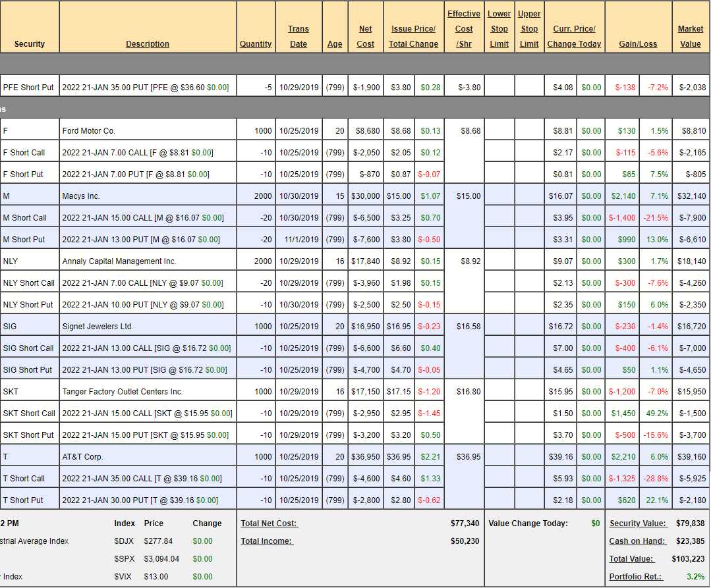Click the Market Value column header
The width and height of the screenshot is (711, 588).
tap(691, 36)
